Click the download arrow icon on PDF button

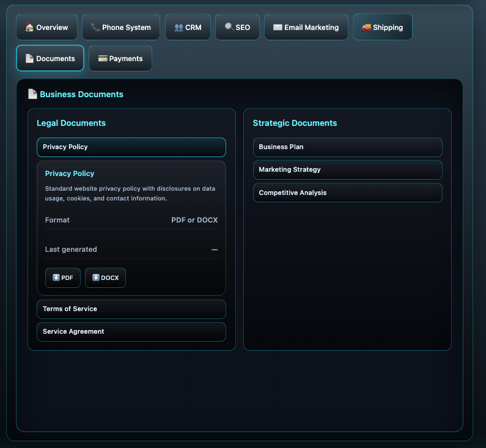click(x=56, y=277)
